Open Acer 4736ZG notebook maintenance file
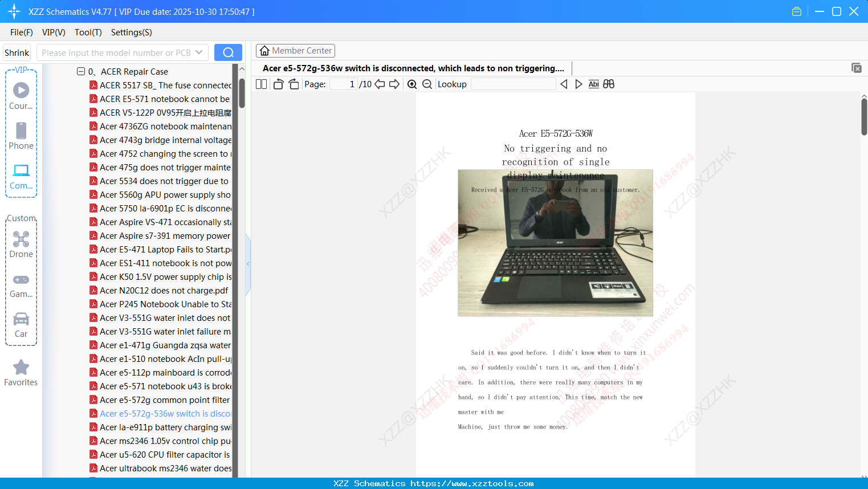Screen dimensions: 868x489 [x=160, y=127]
